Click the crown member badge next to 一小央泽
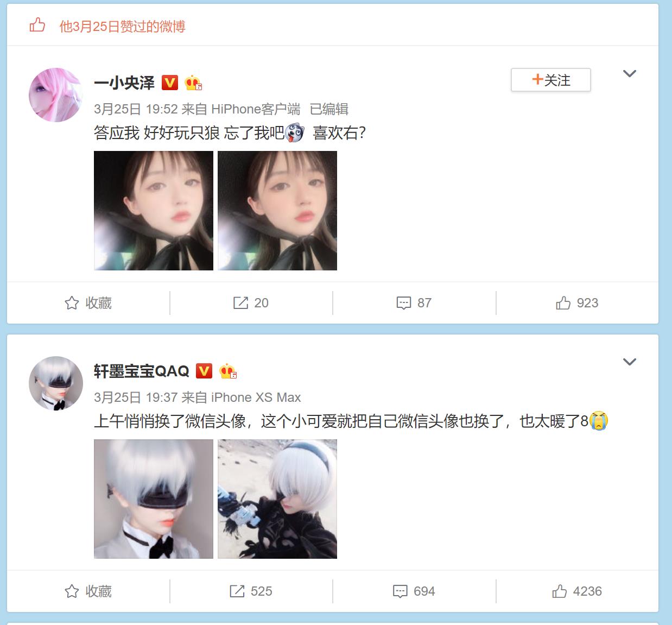672x625 pixels. click(x=193, y=83)
